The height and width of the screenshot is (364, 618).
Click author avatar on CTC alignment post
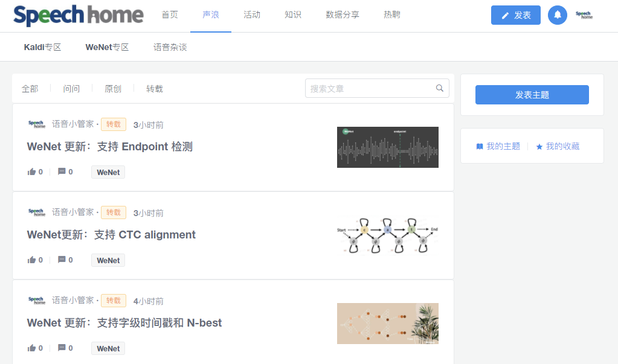click(37, 212)
